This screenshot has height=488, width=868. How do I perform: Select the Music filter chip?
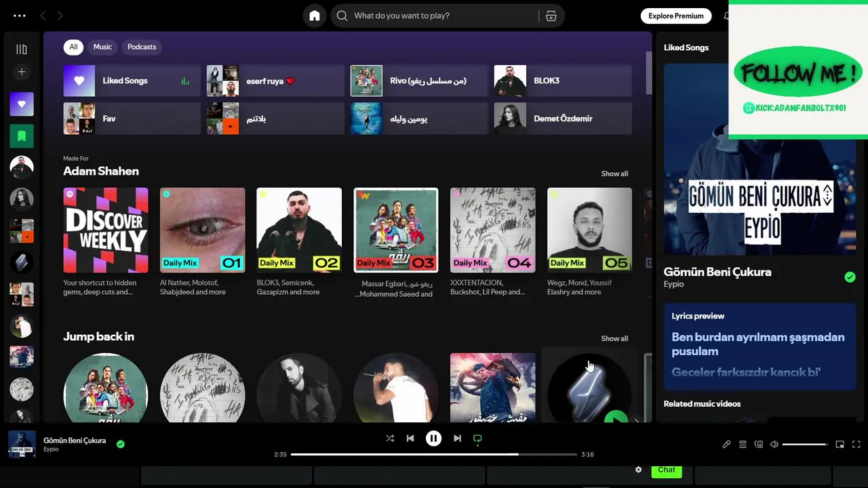click(x=102, y=47)
